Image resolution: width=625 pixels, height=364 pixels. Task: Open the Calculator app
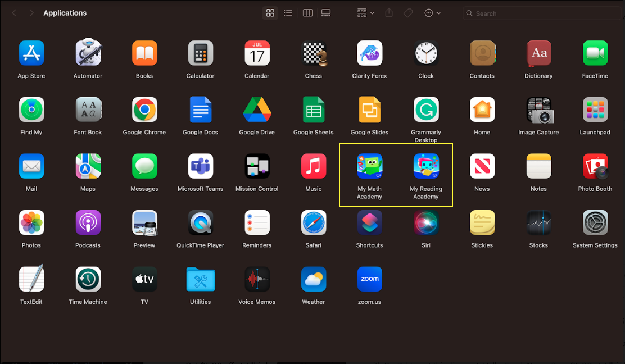[x=201, y=53]
